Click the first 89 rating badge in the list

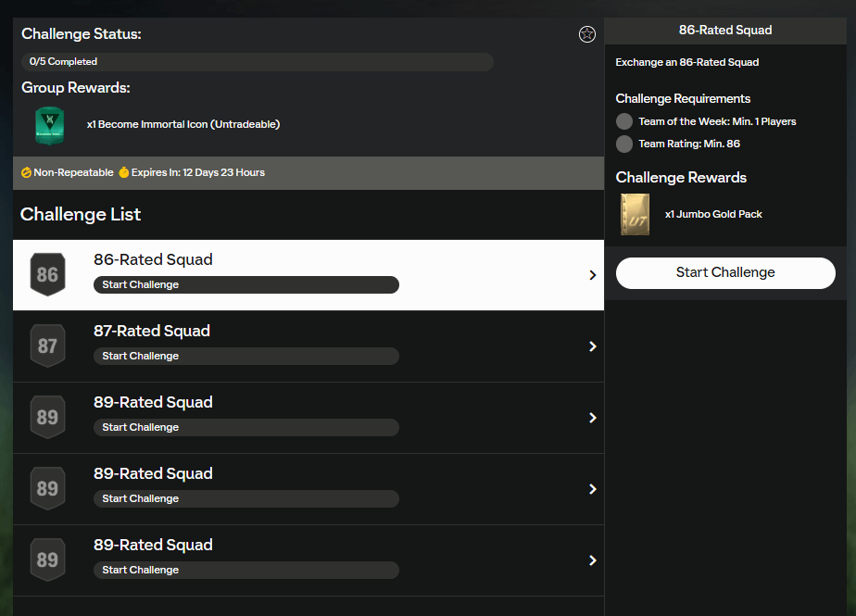[x=47, y=417]
